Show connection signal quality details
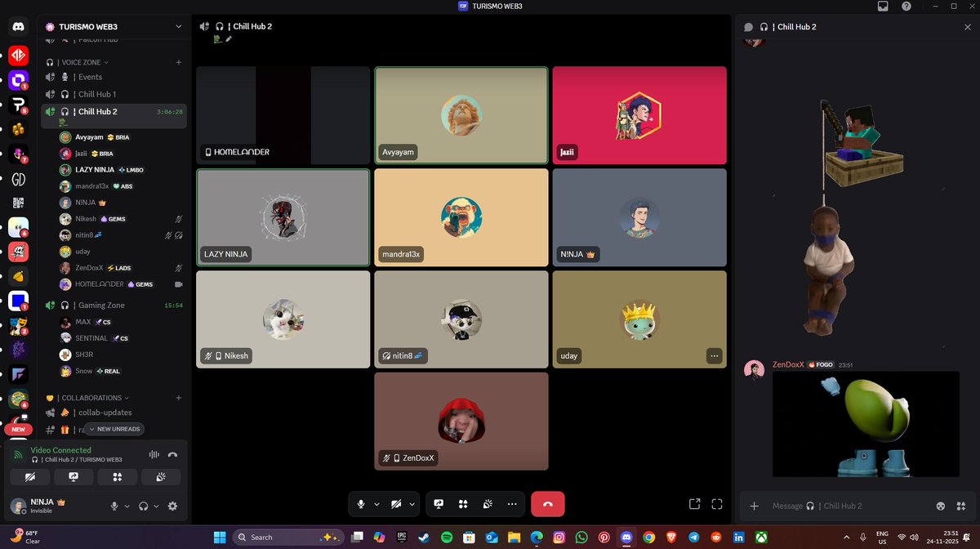 point(19,454)
